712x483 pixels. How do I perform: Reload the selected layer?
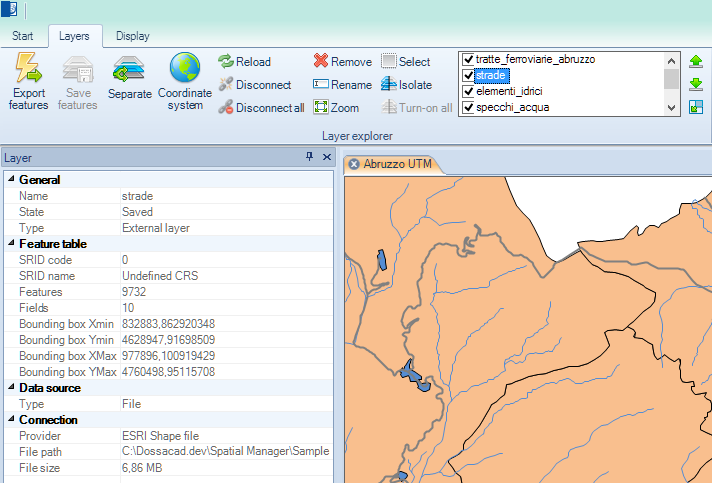(227, 62)
